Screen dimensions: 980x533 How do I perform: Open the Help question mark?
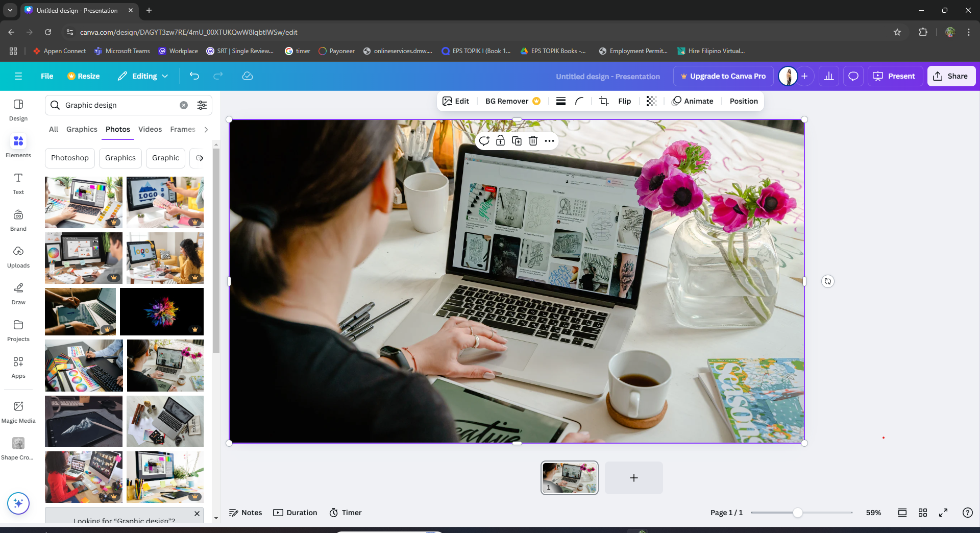coord(967,513)
